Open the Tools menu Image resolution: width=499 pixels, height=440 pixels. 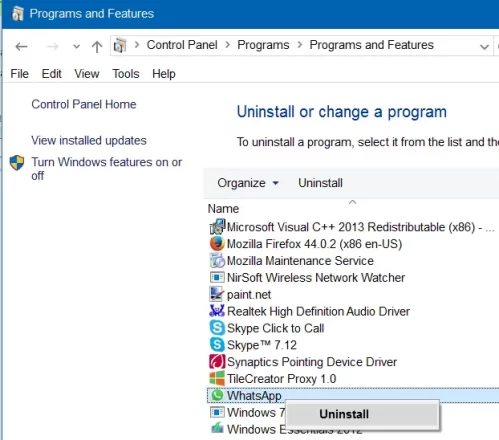click(x=126, y=74)
